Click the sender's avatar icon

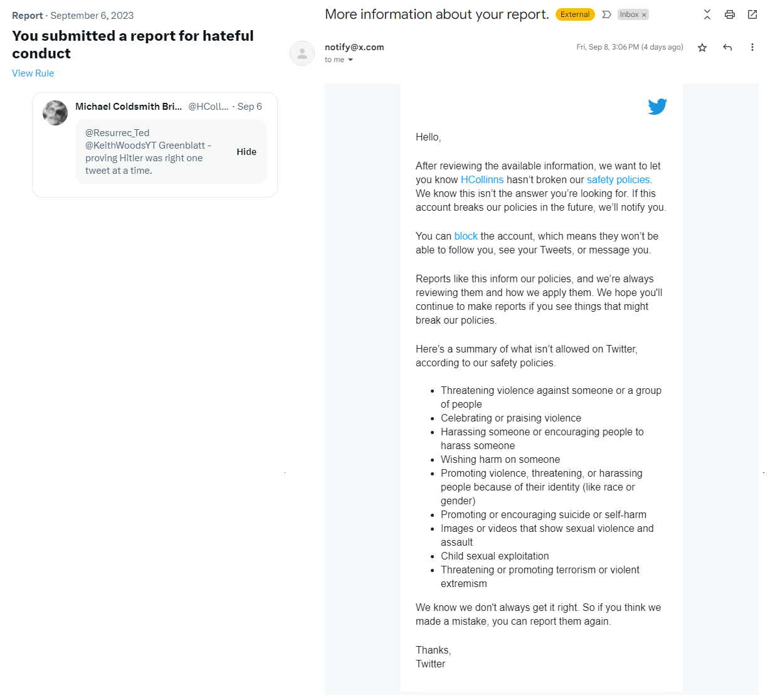tap(302, 53)
